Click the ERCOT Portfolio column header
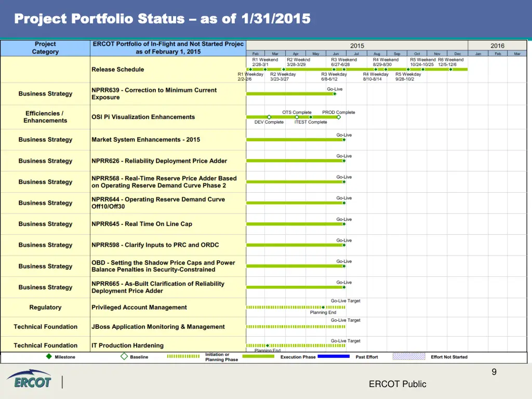This screenshot has width=532, height=399. (x=168, y=48)
